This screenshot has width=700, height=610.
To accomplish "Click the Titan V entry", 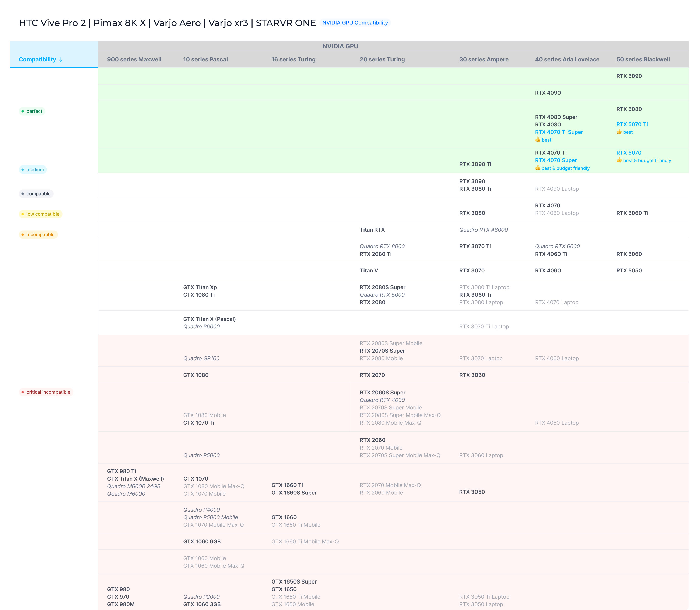I will click(x=369, y=271).
